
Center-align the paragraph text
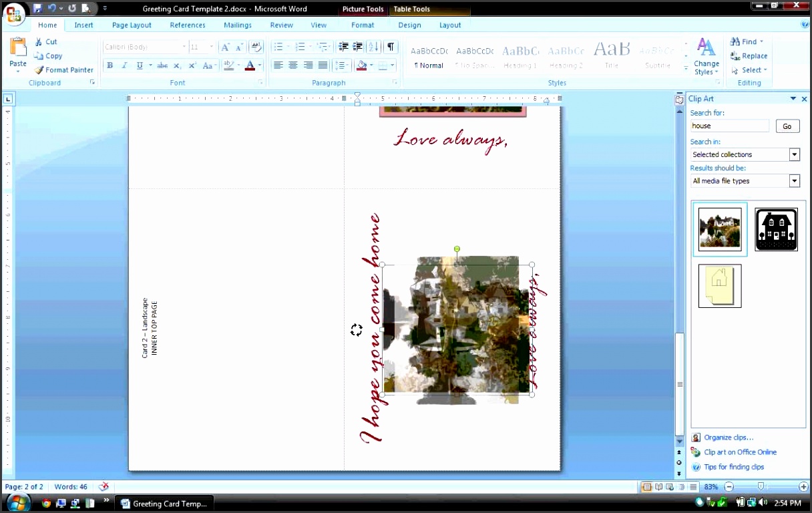tap(292, 65)
